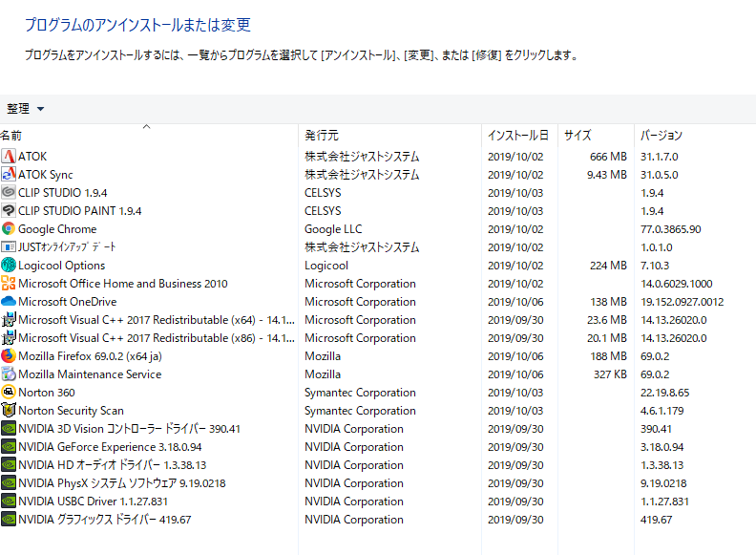
Task: Select the NVIDIA GeForce Experience icon
Action: (9, 447)
